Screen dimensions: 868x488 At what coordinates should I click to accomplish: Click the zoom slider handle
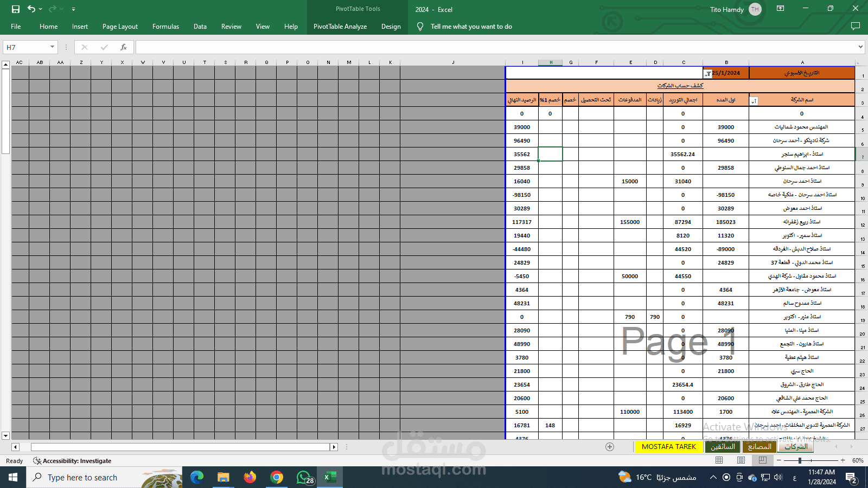(800, 460)
